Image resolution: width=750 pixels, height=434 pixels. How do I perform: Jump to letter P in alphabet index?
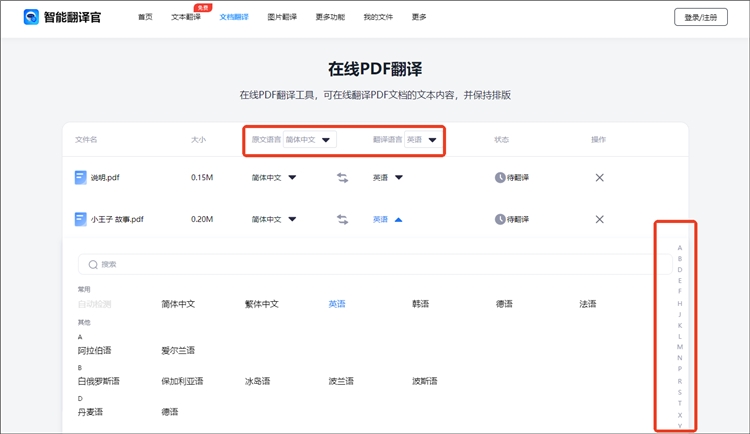680,369
